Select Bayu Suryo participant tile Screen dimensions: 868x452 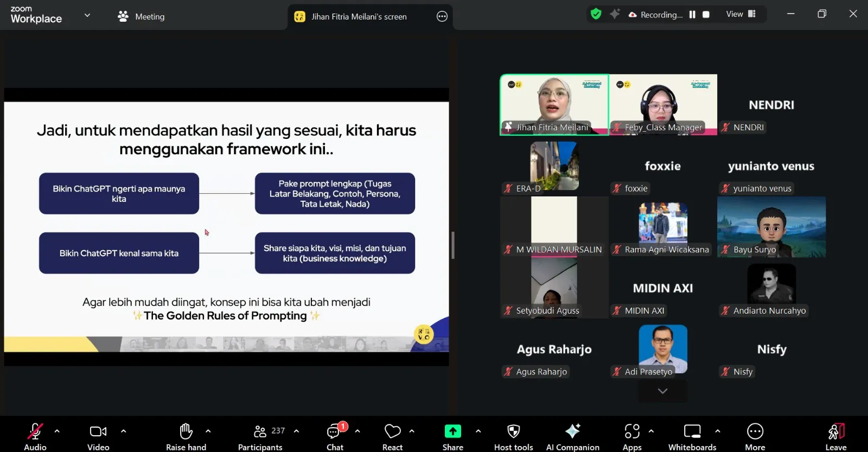click(771, 227)
